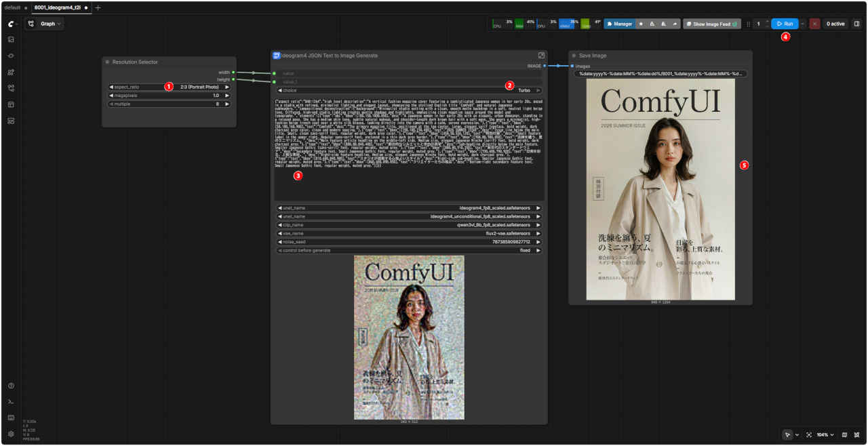Decrease the megapixels value
868x446 pixels.
coord(111,96)
